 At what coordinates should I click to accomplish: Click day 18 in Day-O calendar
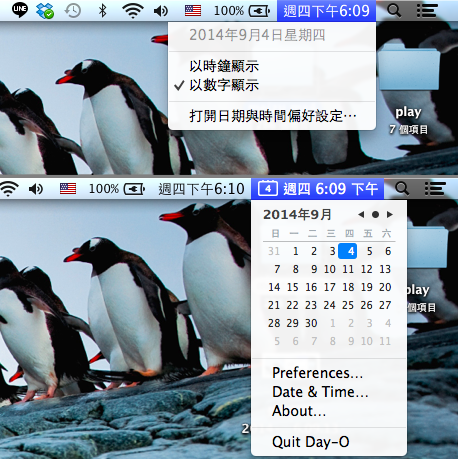coord(348,287)
